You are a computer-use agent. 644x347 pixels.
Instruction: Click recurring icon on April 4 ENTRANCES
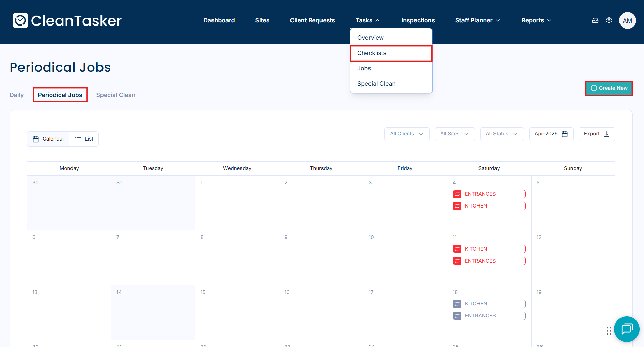(x=457, y=194)
